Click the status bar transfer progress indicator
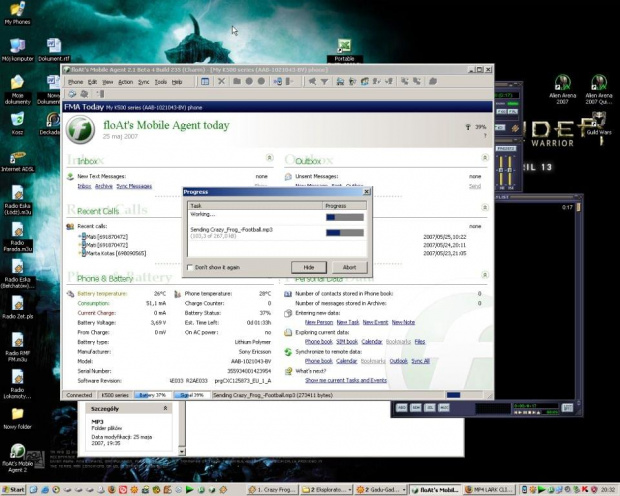The width and height of the screenshot is (620, 496). (464, 395)
